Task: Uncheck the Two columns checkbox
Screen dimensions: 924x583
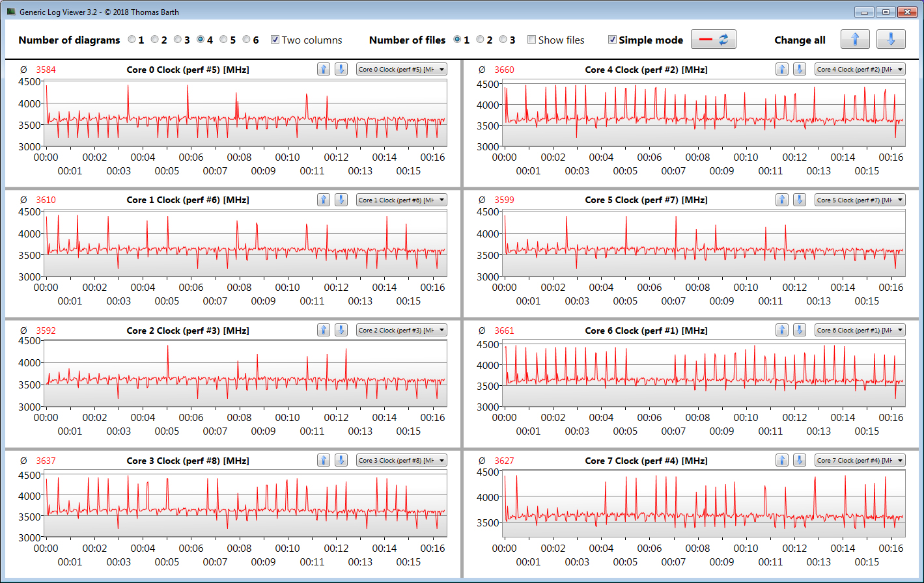Action: pos(275,40)
